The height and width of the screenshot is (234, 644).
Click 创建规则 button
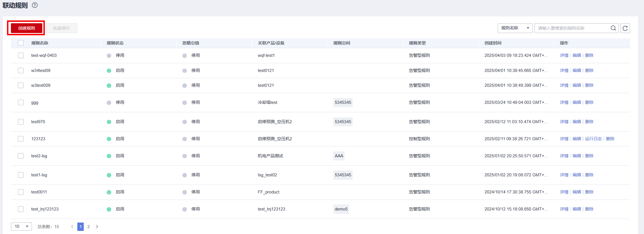[27, 28]
